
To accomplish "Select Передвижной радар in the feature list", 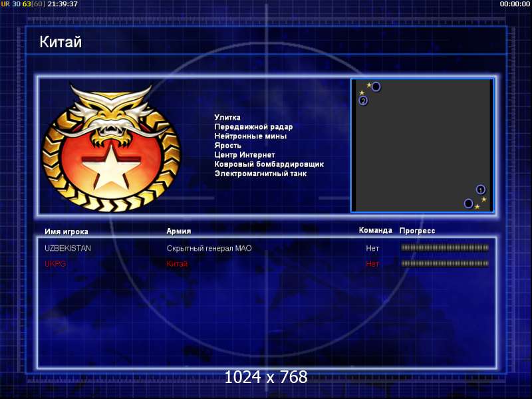I will tap(253, 127).
